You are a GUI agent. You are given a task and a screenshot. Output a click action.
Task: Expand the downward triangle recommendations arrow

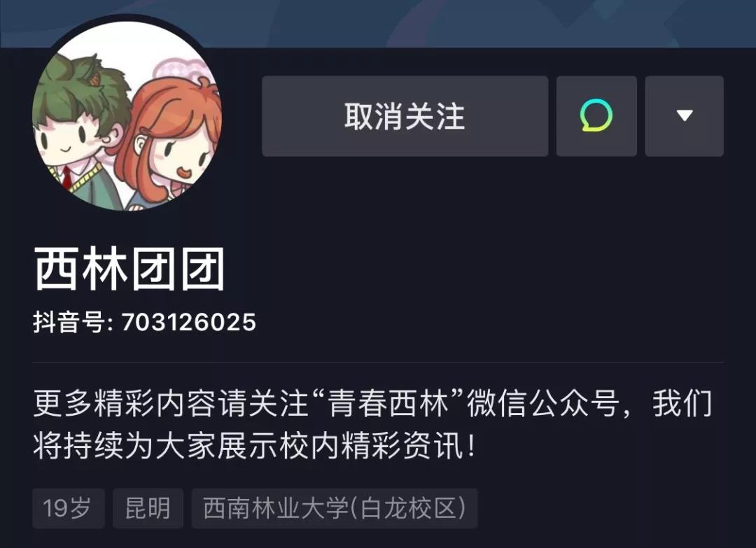tap(684, 115)
